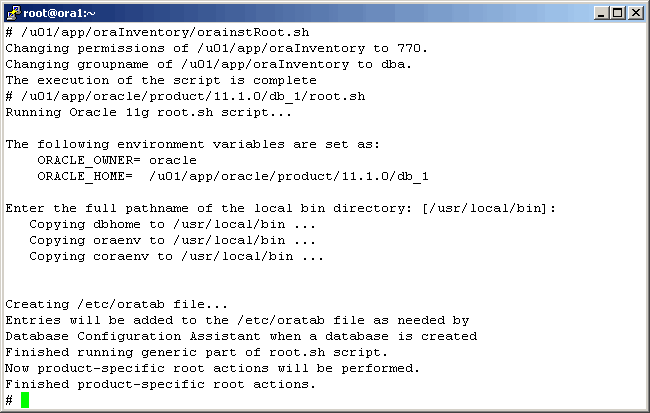
Task: Click the PuTTY icon in the title bar
Action: 12,12
